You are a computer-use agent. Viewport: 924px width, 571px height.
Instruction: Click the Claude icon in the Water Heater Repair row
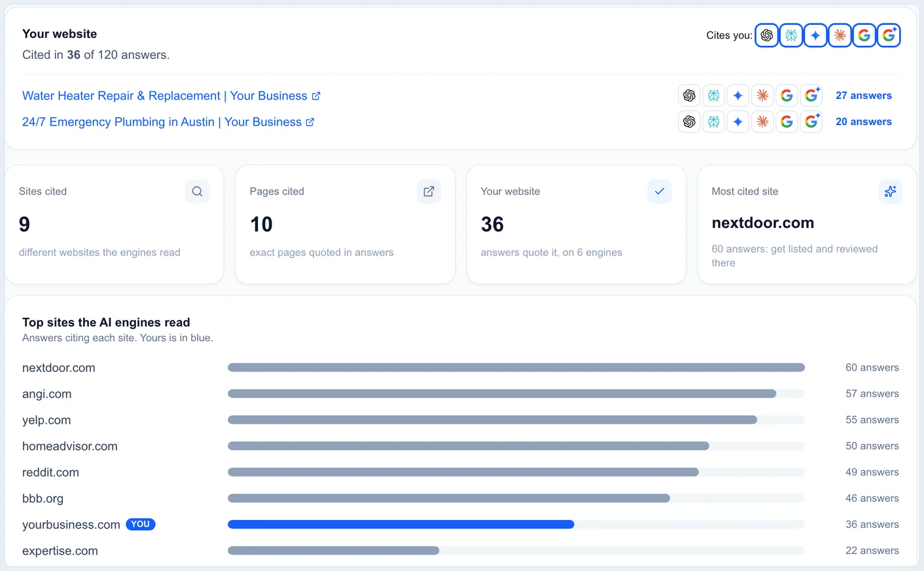tap(762, 96)
